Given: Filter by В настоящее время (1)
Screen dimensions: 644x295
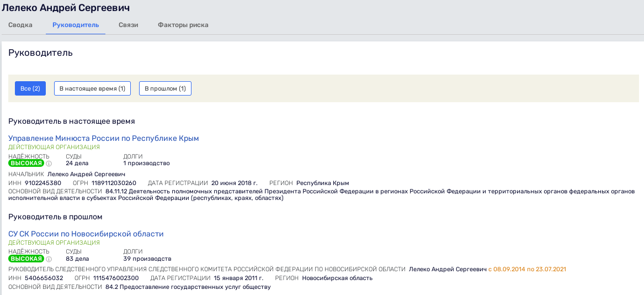Looking at the screenshot, I should point(92,88).
